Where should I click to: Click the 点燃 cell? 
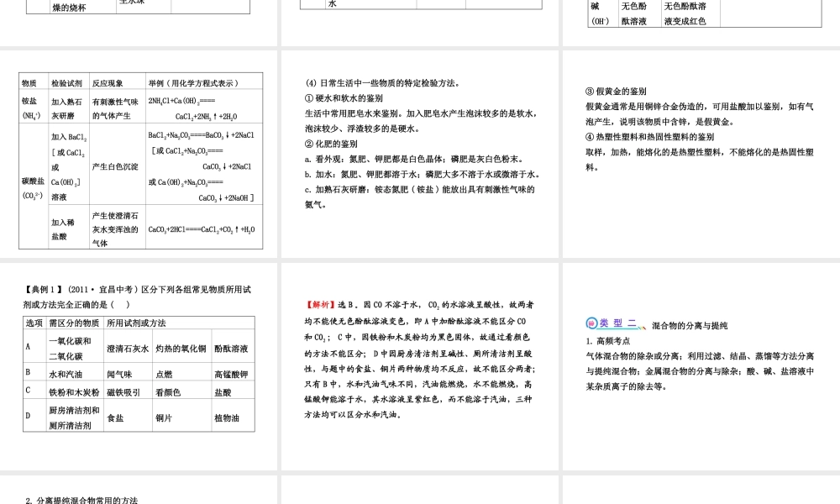point(181,373)
